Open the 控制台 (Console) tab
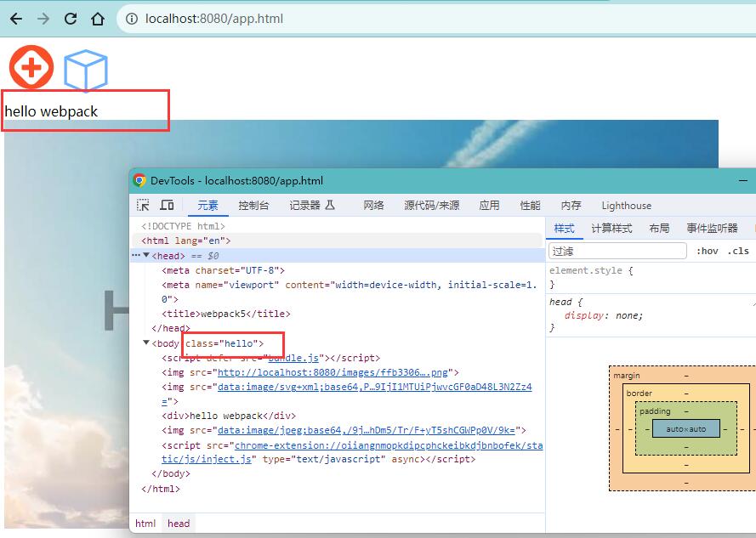Viewport: 756px width, 538px height. (253, 206)
